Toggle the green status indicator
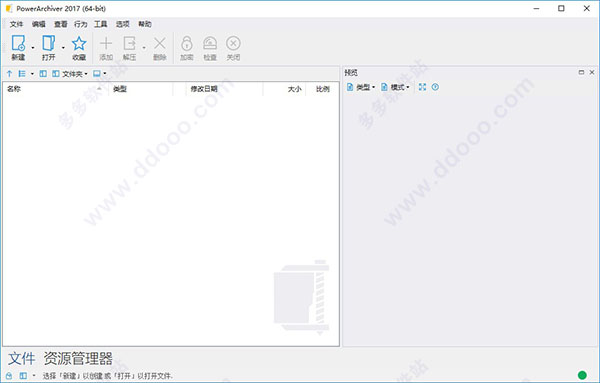The image size is (600, 383). click(582, 375)
